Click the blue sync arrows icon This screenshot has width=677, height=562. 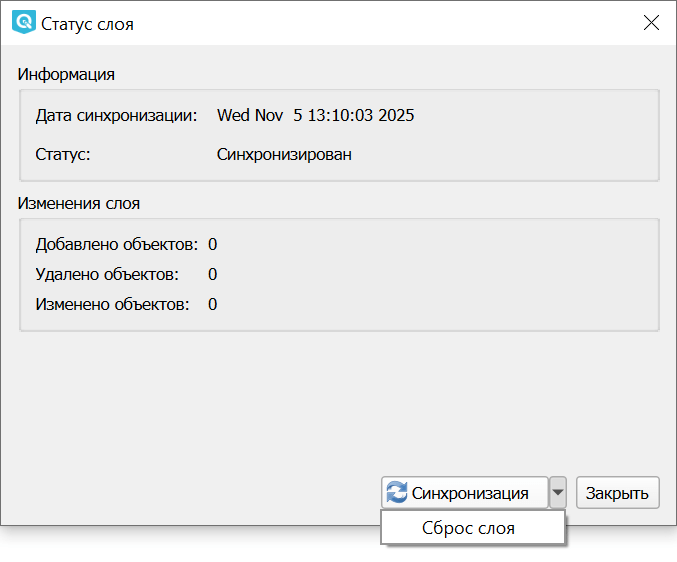click(397, 492)
